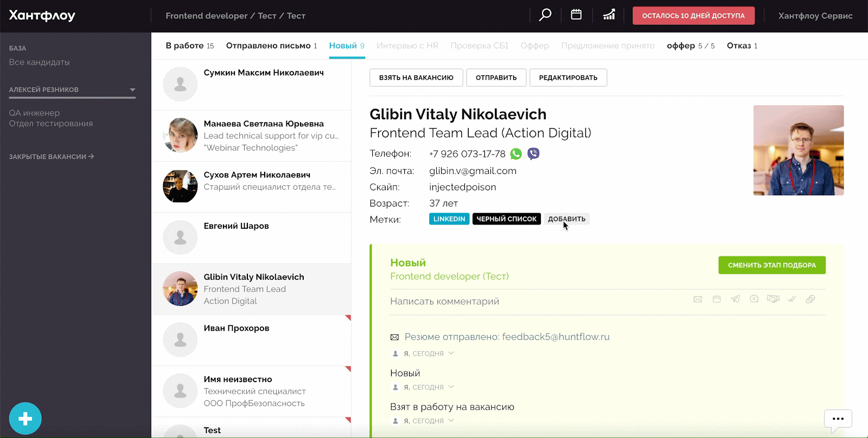868x438 pixels.
Task: Click glibin.v@gmail.com email address
Action: click(473, 171)
